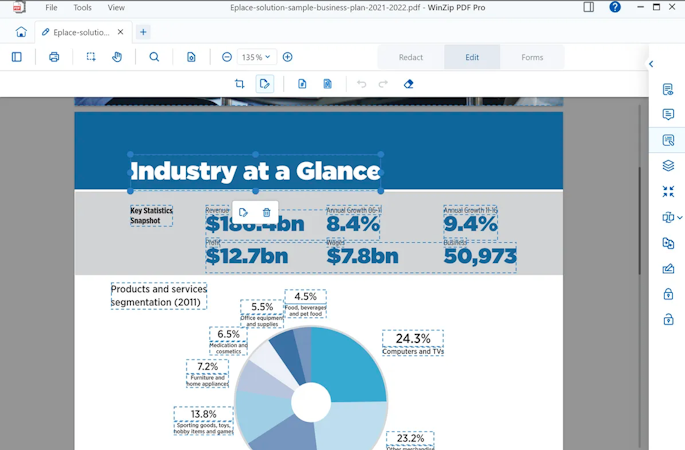Screen dimensions: 685x450
Task: Click the unlock sidebar icon below lock
Action: point(668,319)
